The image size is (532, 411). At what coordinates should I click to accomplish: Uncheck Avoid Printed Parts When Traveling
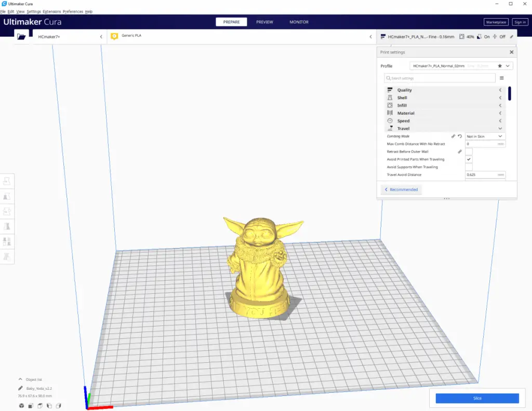(x=469, y=159)
